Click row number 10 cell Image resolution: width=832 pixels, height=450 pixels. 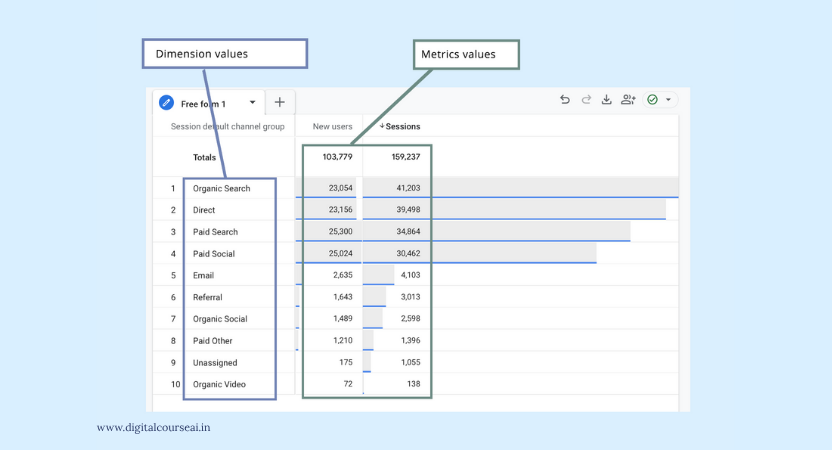[x=176, y=384]
